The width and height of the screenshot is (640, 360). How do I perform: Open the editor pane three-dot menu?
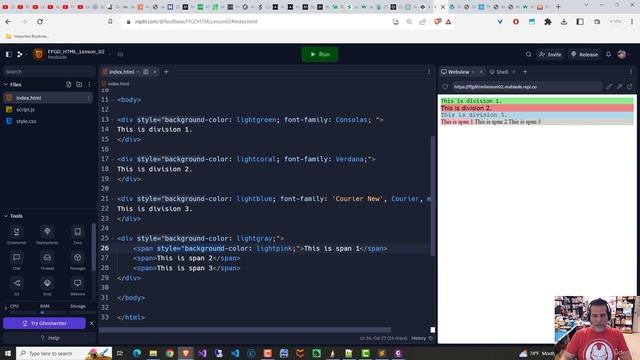point(429,72)
